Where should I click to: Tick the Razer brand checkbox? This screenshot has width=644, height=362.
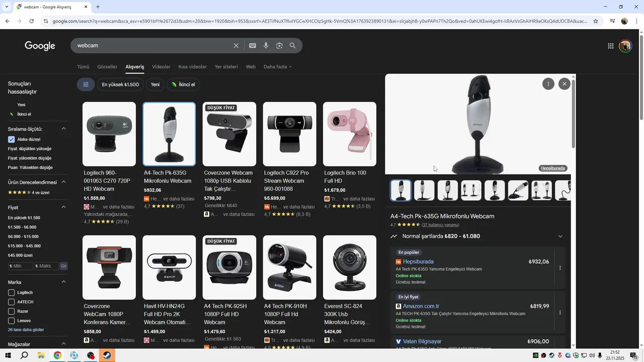[12, 311]
